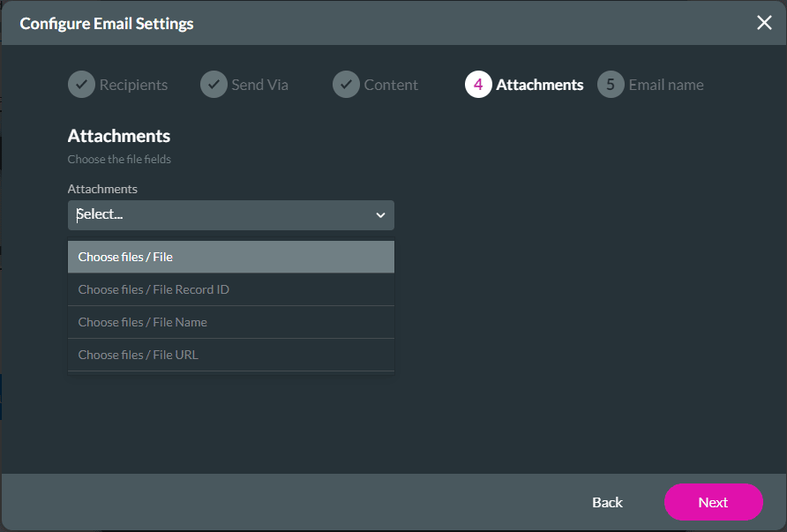
Task: Choose the File Record ID option
Action: point(230,289)
